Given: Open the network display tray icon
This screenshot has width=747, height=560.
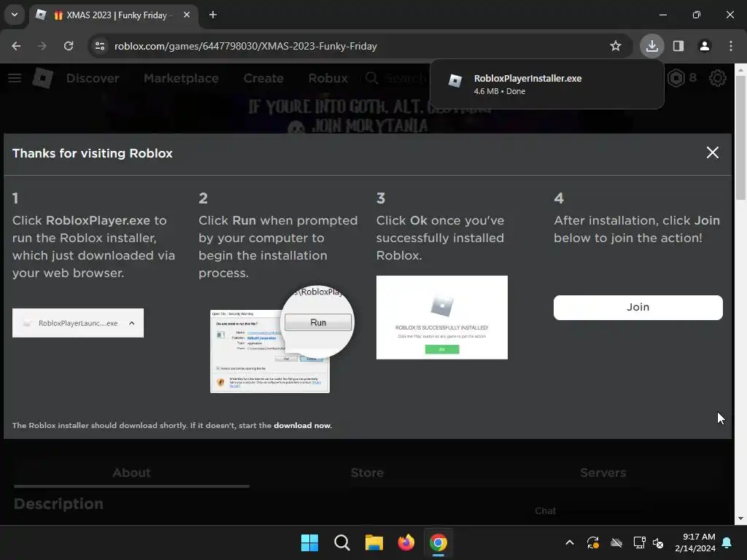Looking at the screenshot, I should 639,542.
